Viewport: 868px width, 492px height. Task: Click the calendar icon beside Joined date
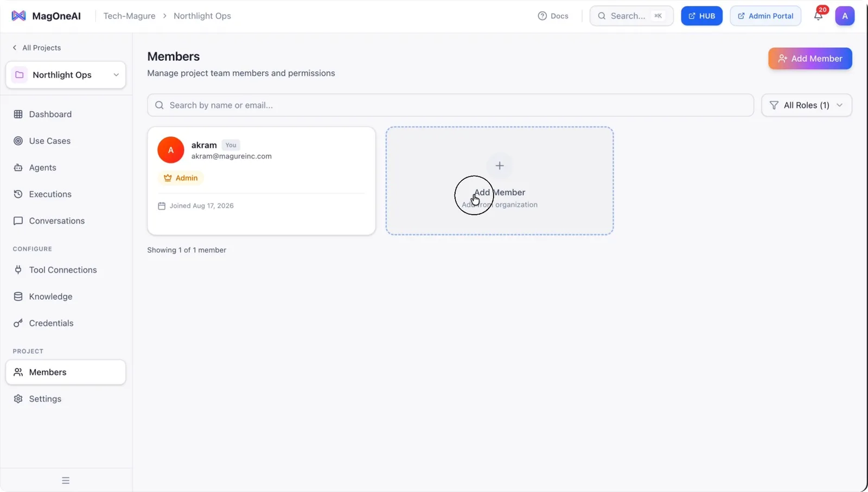[162, 206]
